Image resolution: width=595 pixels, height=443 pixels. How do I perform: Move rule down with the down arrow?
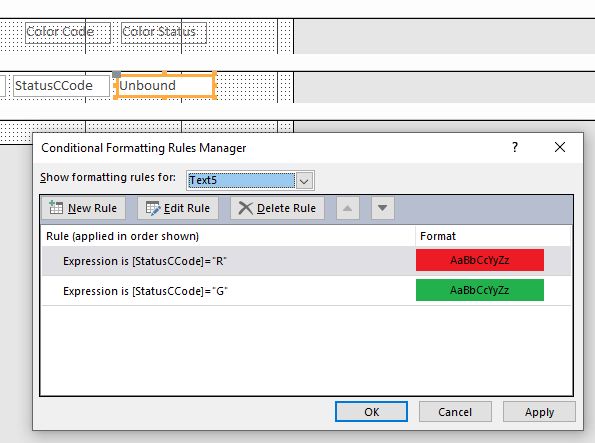382,208
